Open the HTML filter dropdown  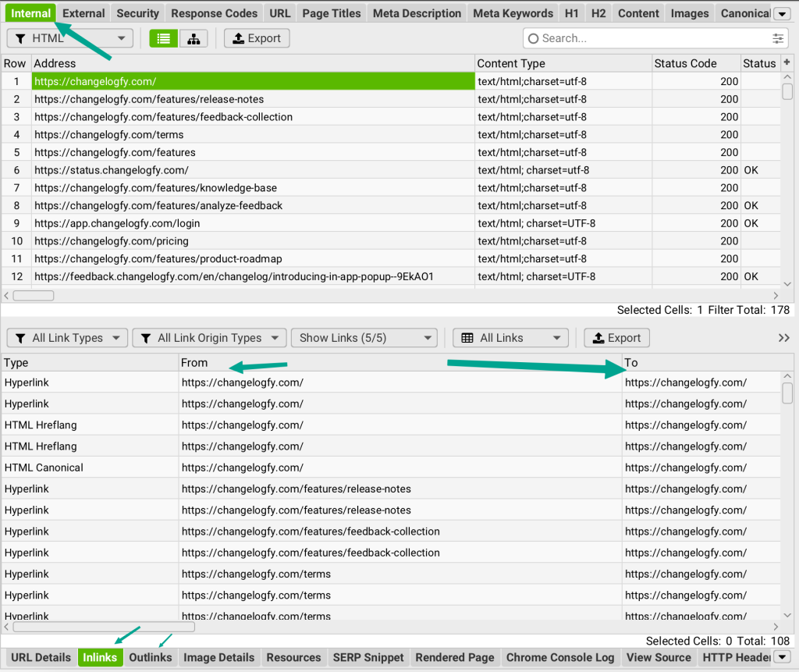(69, 39)
